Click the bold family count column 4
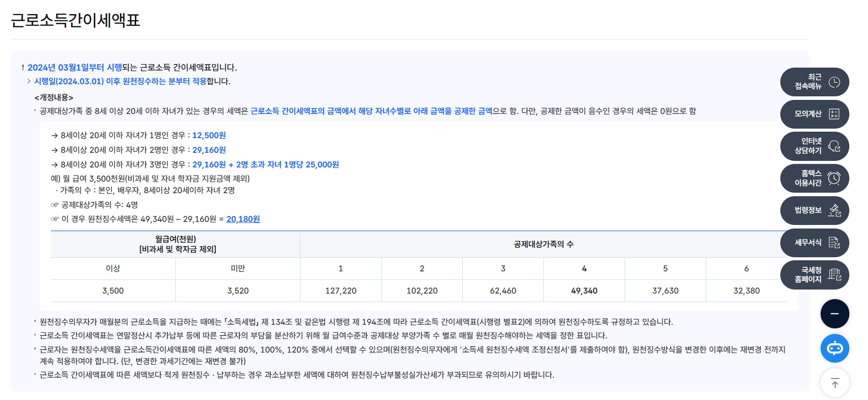868x400 pixels. (x=584, y=268)
